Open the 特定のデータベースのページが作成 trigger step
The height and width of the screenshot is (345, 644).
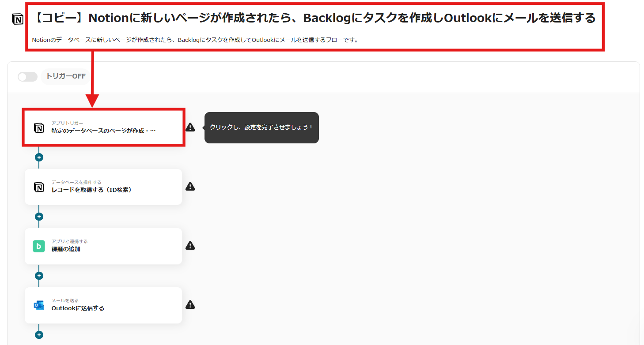(103, 127)
